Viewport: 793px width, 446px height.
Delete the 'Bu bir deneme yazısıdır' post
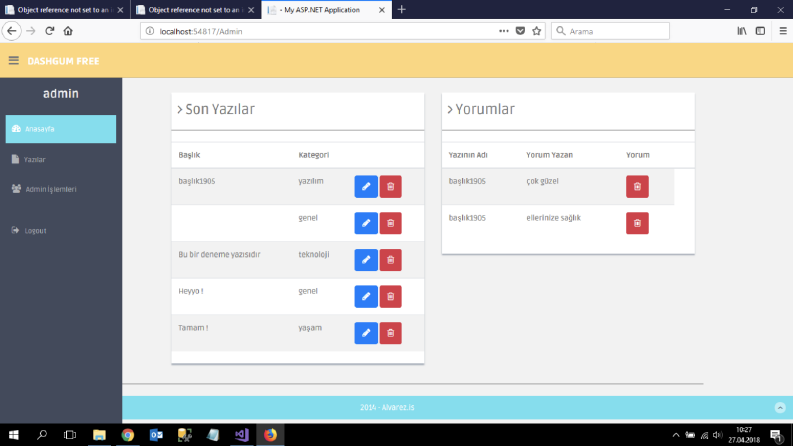390,260
